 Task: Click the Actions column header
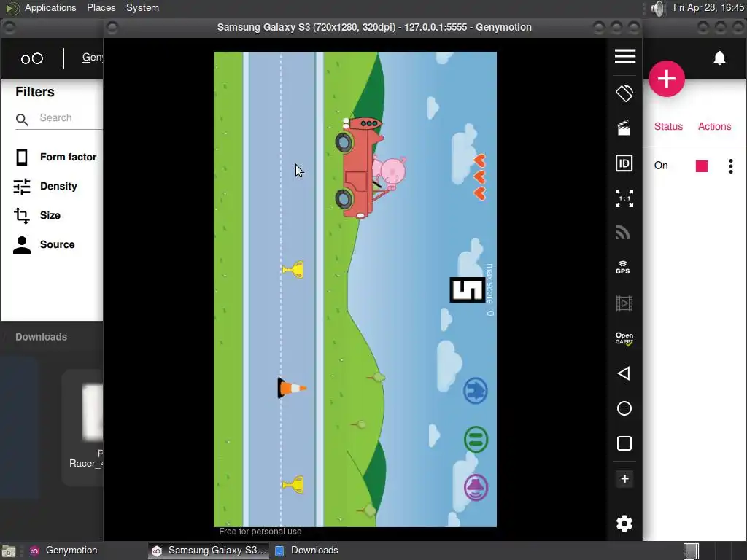point(715,126)
